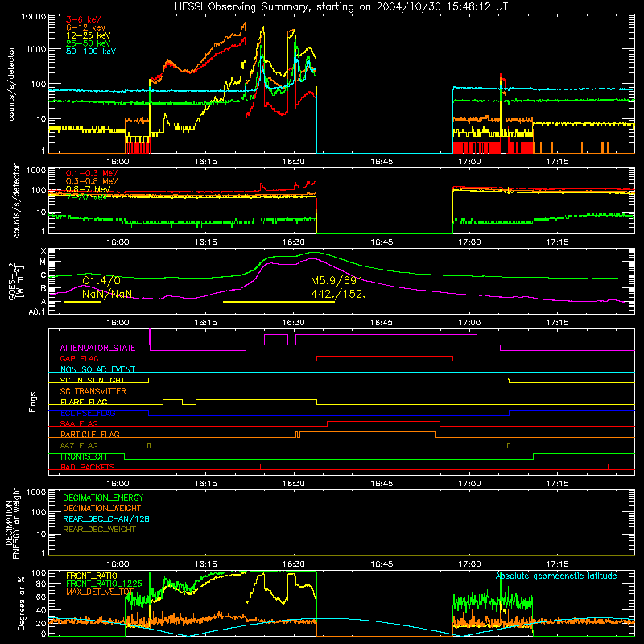Select the orange "MAX_DET_VS_TOT" legend label

coord(100,592)
